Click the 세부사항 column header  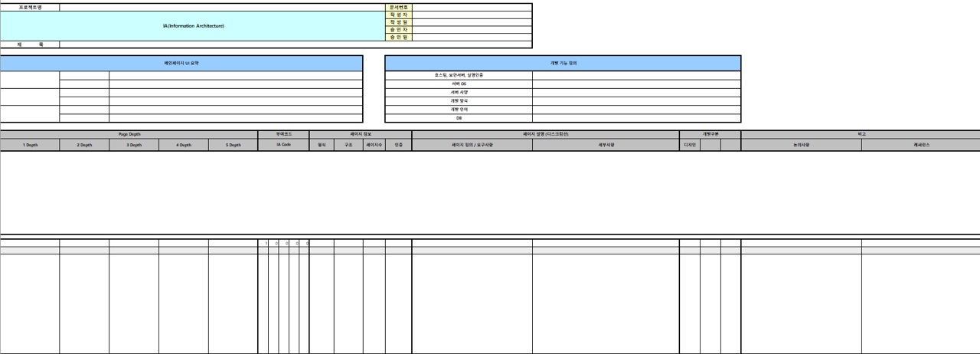(x=606, y=144)
